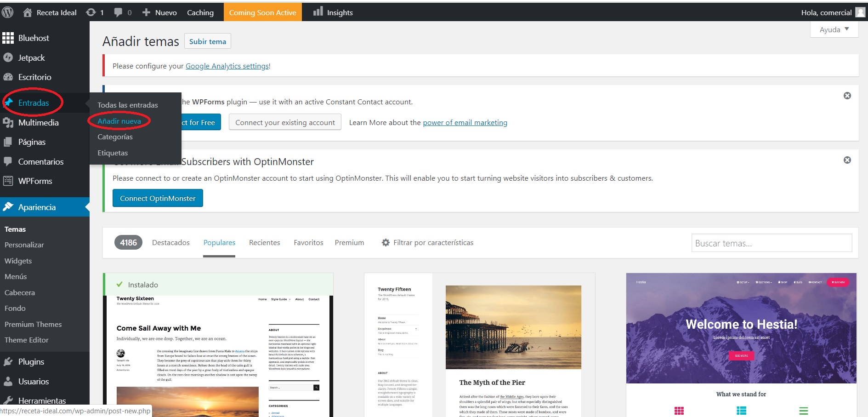
Task: Open the comments bubble in admin bar
Action: [x=119, y=12]
